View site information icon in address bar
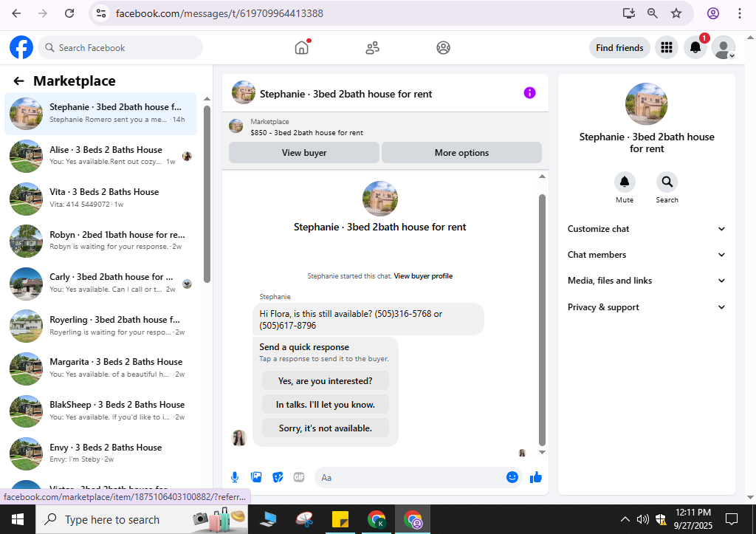This screenshot has height=534, width=756. 100,13
